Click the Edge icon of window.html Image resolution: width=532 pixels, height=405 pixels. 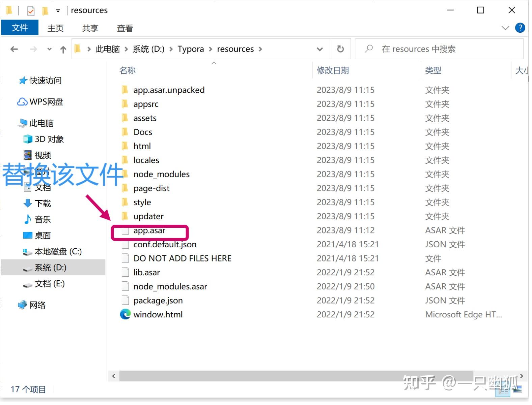pos(125,314)
